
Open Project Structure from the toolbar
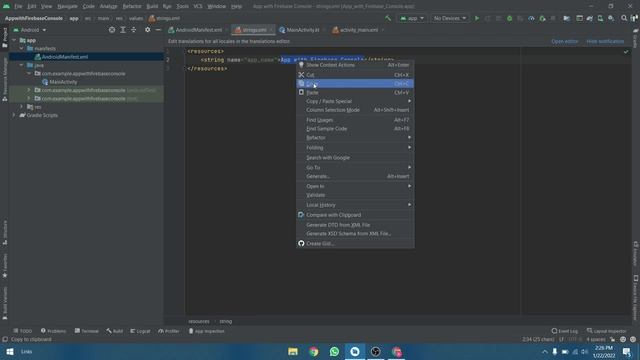pyautogui.click(x=567, y=18)
